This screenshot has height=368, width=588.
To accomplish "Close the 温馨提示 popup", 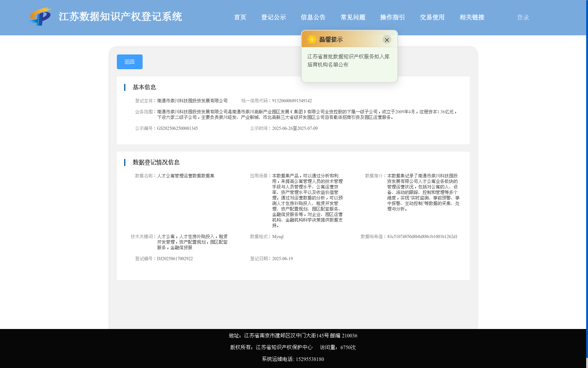I will [387, 40].
